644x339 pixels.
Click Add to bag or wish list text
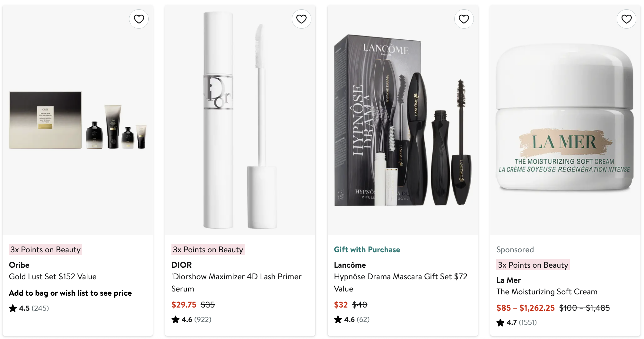point(70,293)
